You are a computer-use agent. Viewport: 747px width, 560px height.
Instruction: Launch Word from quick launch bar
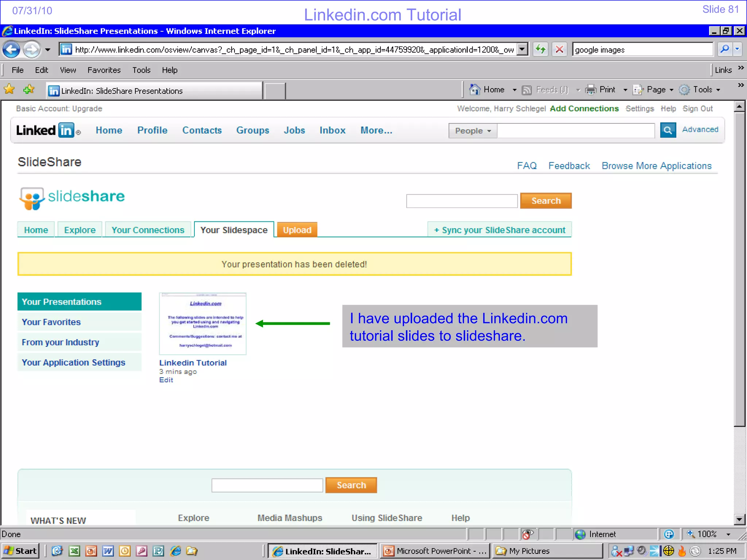[108, 551]
